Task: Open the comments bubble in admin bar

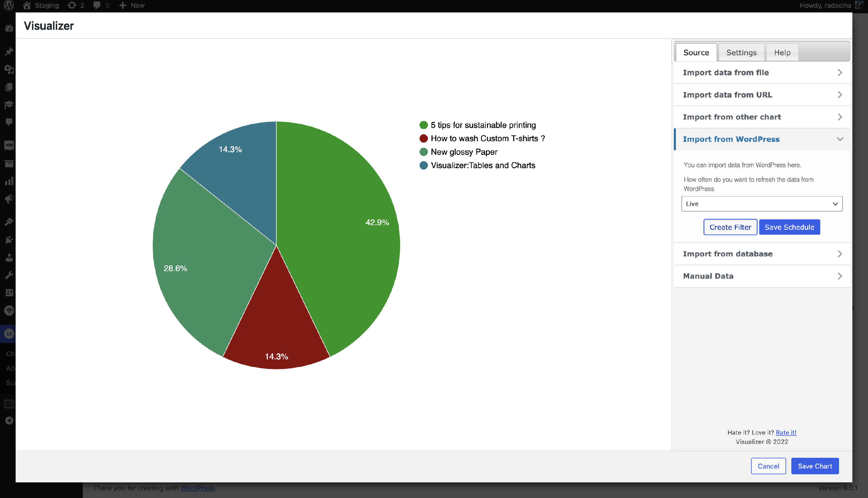Action: tap(97, 5)
